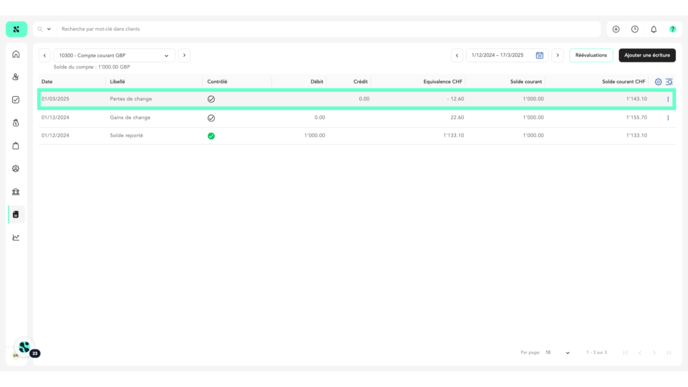Click the Réévaluations button
Screen dimensions: 688x387
[x=591, y=55]
